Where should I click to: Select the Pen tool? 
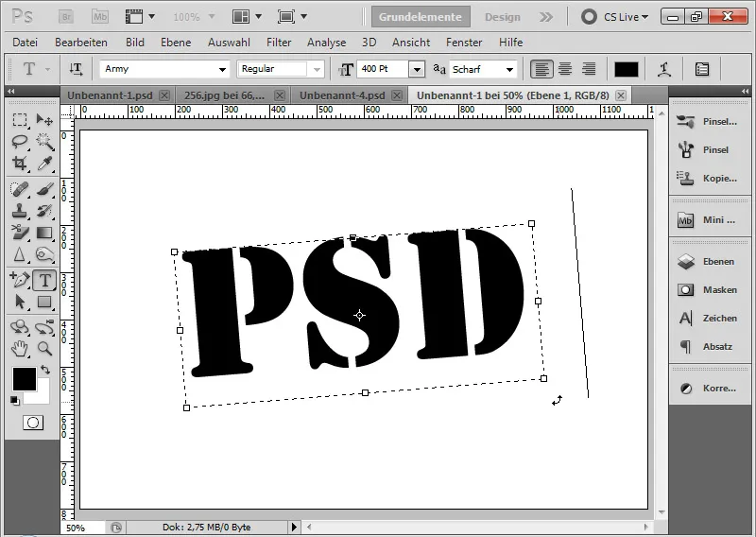click(x=20, y=280)
